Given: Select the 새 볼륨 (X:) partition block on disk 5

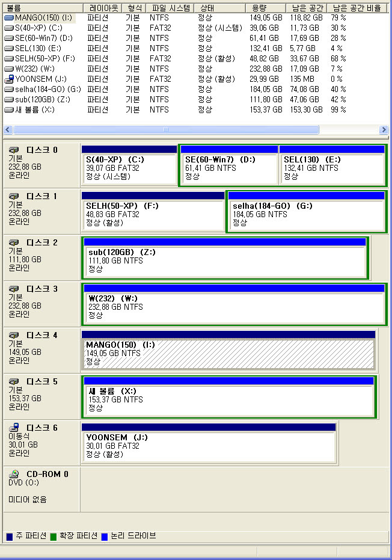Looking at the screenshot, I should click(229, 397).
